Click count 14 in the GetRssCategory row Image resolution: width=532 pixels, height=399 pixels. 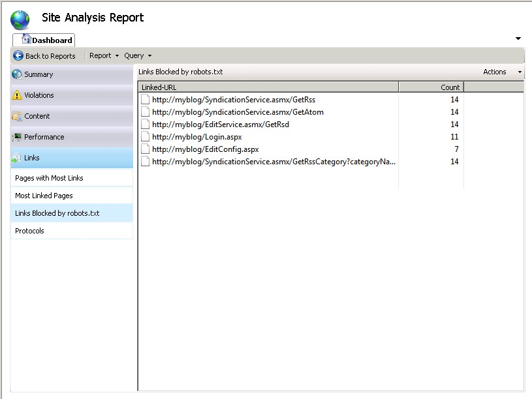[x=454, y=162]
